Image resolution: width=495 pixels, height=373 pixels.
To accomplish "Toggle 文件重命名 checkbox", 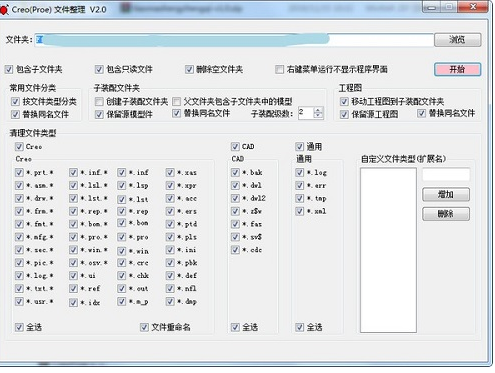I will click(x=144, y=327).
